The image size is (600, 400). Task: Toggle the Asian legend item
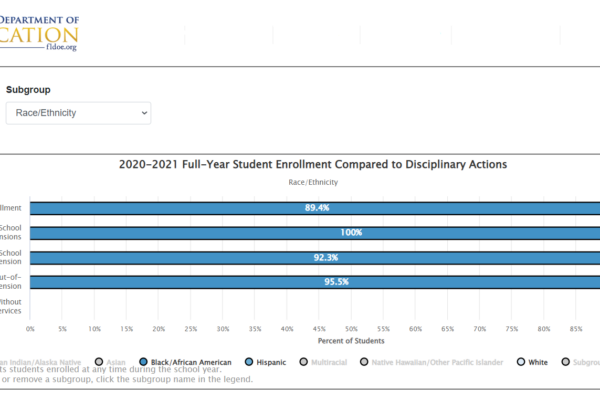coord(110,362)
